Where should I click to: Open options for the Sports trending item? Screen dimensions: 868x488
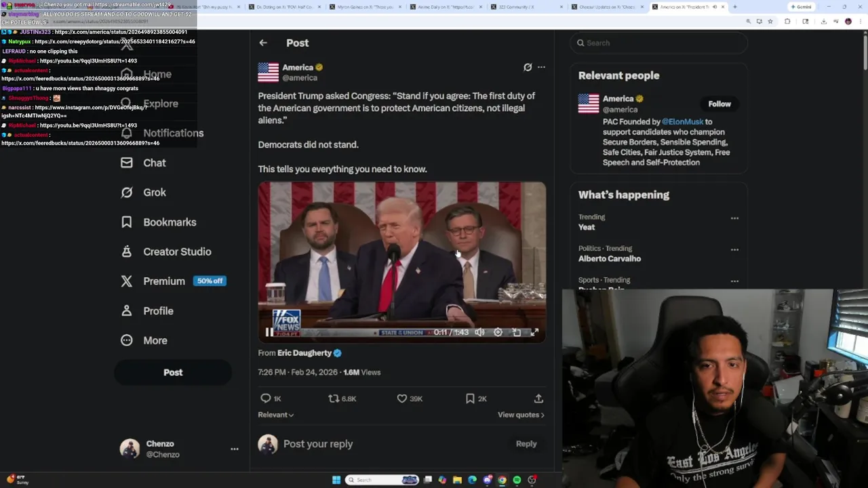(734, 281)
